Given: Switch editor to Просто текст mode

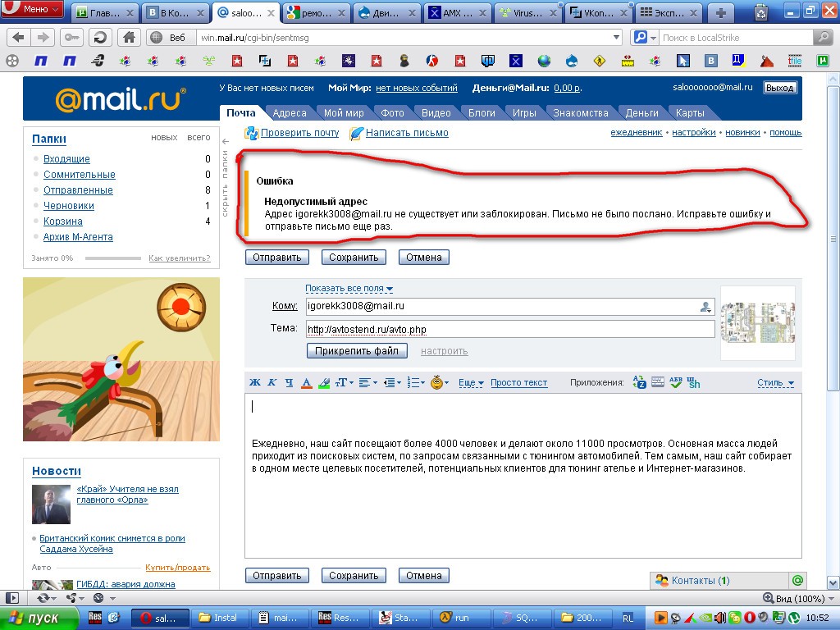Looking at the screenshot, I should (518, 382).
